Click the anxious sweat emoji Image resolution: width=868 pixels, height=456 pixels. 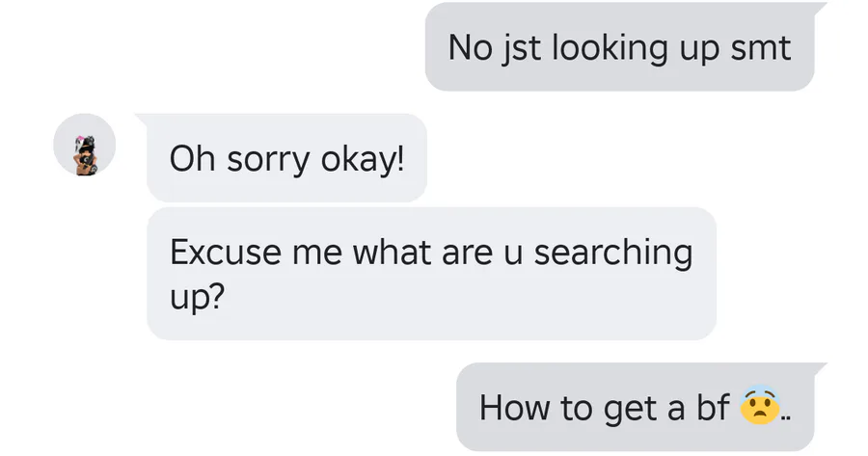click(759, 406)
